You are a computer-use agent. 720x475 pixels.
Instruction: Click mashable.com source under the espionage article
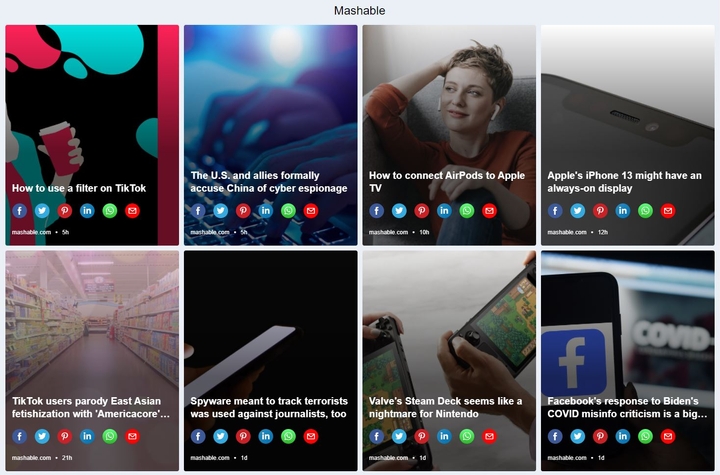[x=210, y=232]
